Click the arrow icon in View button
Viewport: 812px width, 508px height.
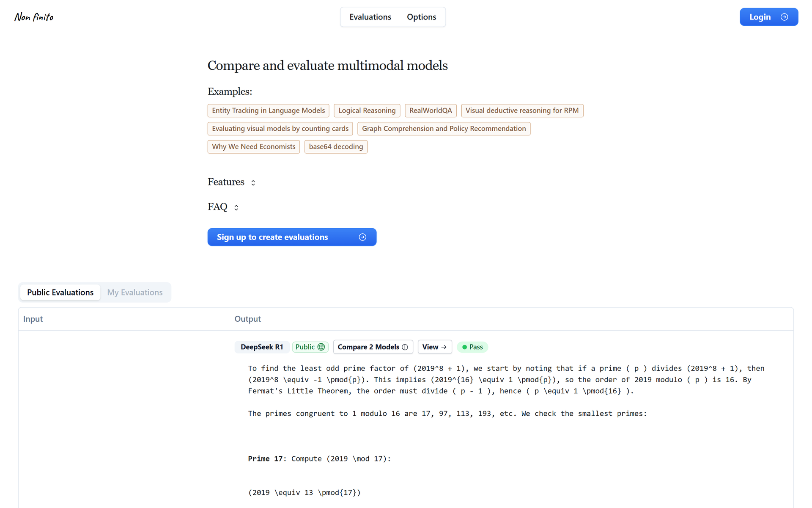tap(444, 347)
